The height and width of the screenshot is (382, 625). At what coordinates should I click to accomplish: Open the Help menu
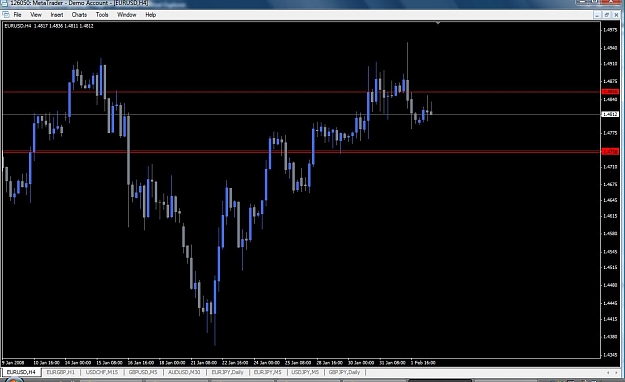coord(151,15)
